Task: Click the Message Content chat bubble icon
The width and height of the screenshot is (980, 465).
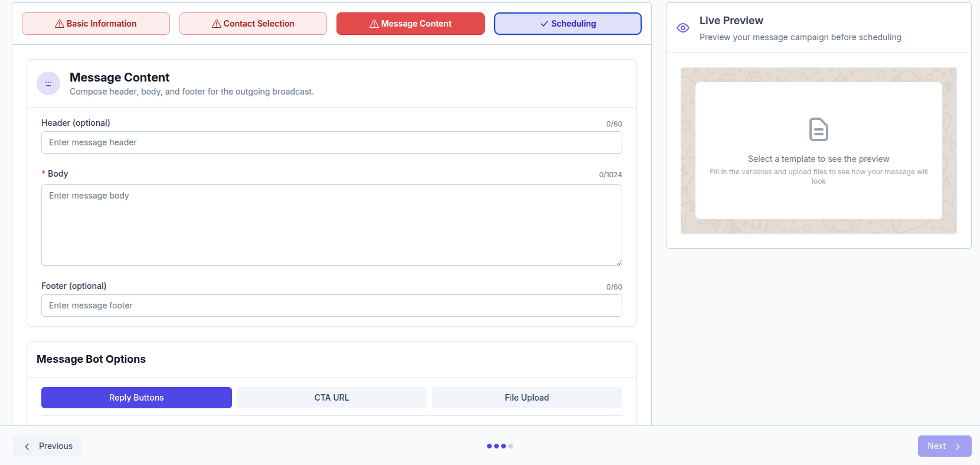Action: [x=48, y=83]
